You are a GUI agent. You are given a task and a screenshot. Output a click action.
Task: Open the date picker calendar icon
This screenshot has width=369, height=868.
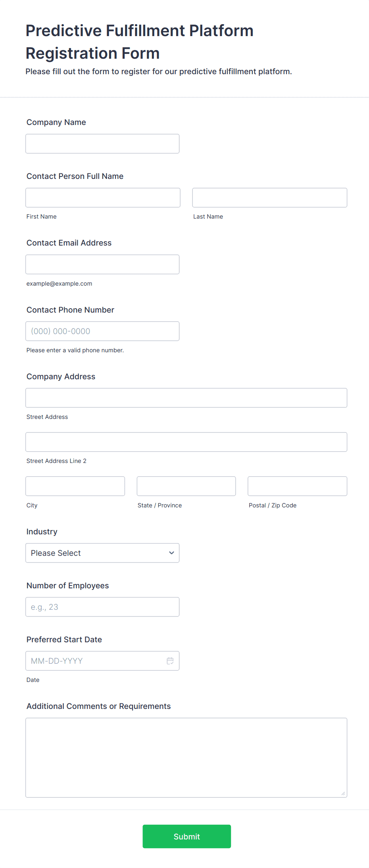click(170, 661)
